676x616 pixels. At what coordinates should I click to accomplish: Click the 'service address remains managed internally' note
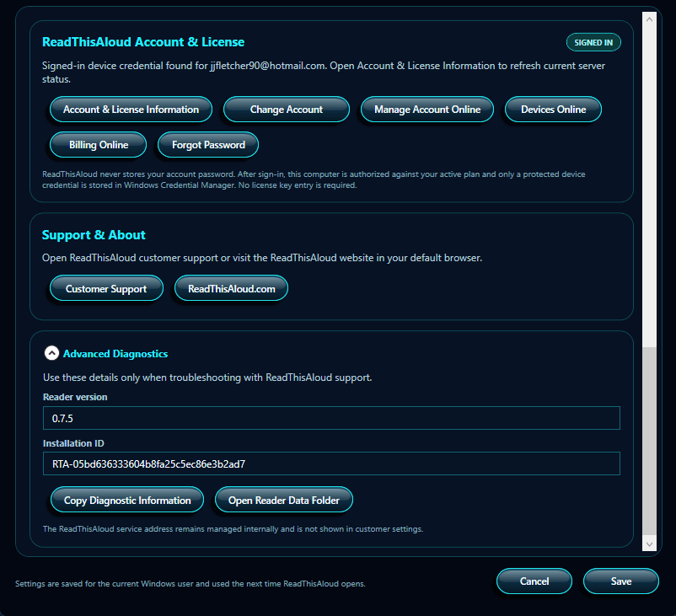pyautogui.click(x=233, y=529)
